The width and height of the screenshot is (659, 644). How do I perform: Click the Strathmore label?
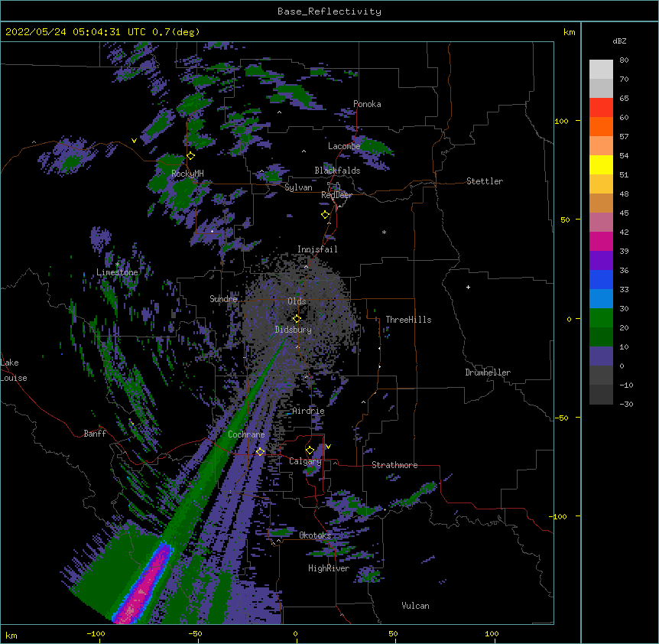tap(394, 465)
